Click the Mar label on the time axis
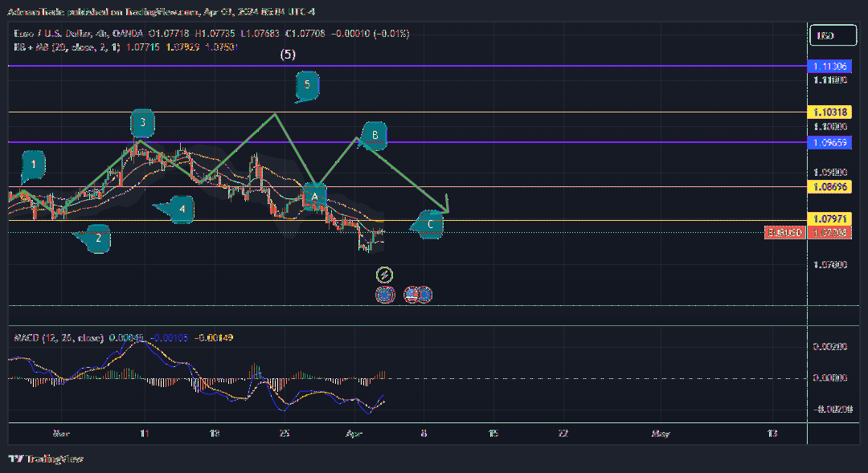The image size is (868, 473). [x=61, y=433]
